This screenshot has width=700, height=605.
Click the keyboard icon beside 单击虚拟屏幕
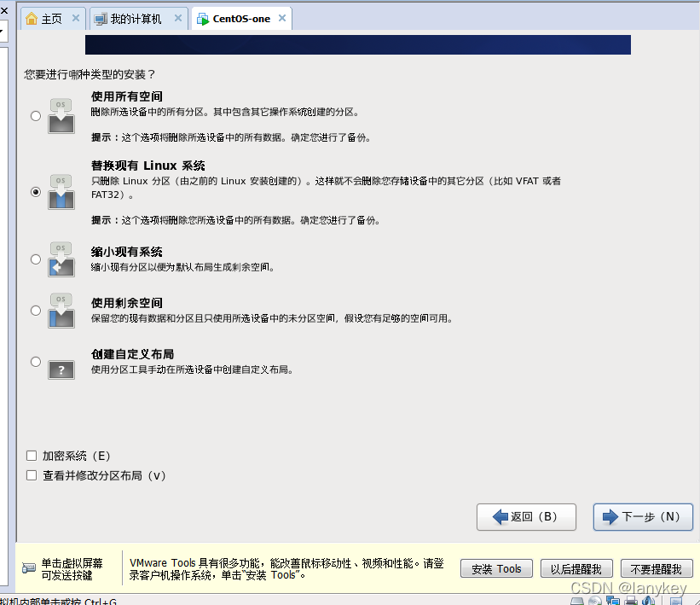[29, 568]
